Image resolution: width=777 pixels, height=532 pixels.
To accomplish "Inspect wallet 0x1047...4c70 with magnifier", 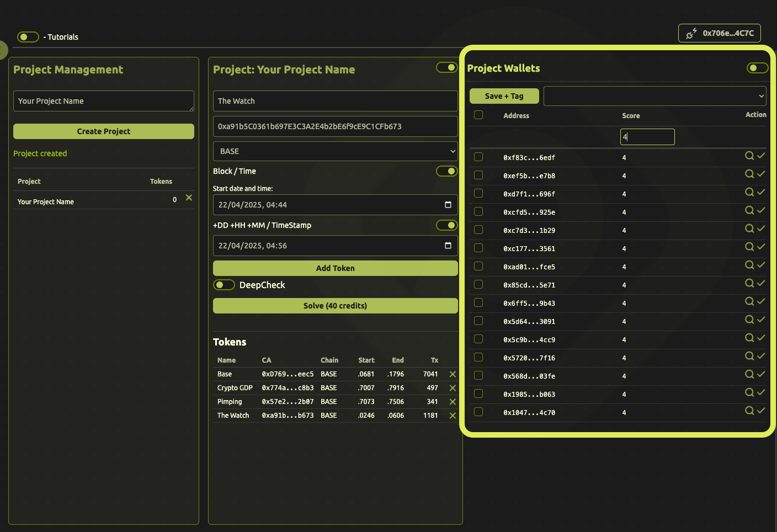I will (x=749, y=411).
